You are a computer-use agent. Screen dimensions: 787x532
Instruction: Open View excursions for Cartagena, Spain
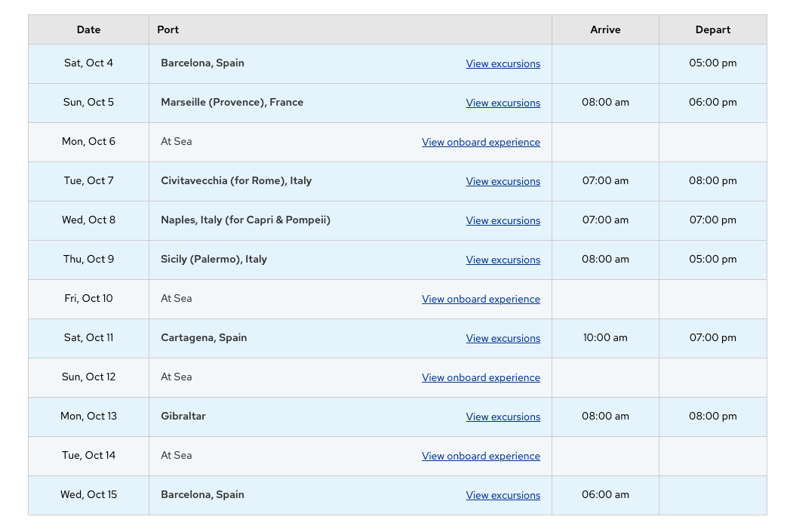tap(503, 338)
